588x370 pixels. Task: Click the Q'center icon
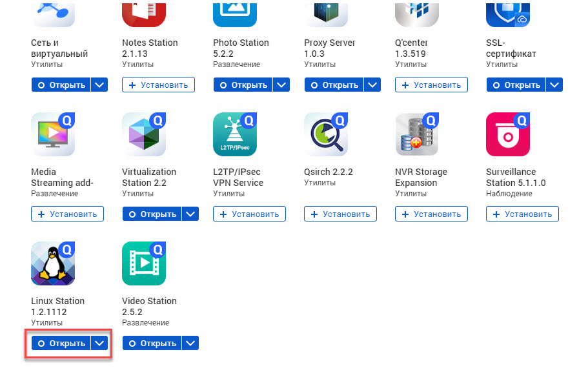tap(417, 14)
